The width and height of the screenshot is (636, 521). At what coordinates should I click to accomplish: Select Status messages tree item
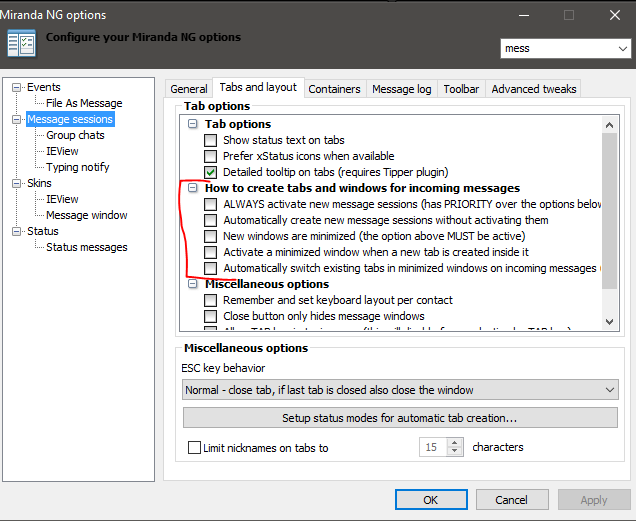[86, 247]
